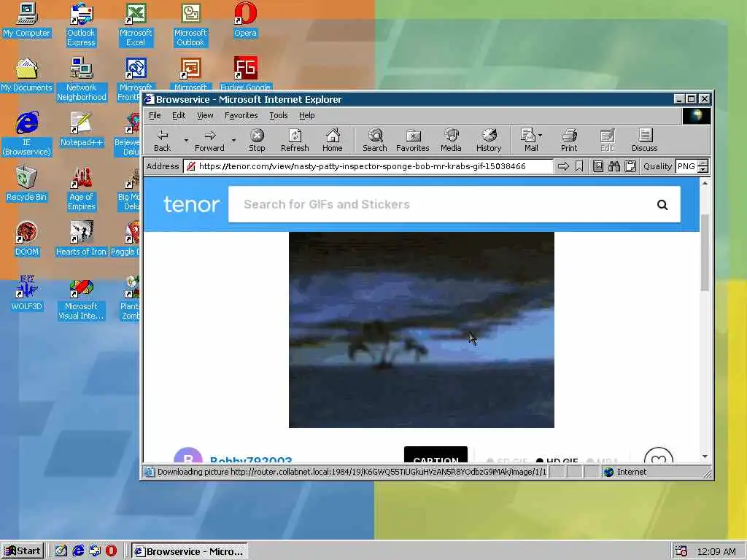Viewport: 747px width, 560px height.
Task: Click the CAPTION button below the GIF
Action: [436, 455]
